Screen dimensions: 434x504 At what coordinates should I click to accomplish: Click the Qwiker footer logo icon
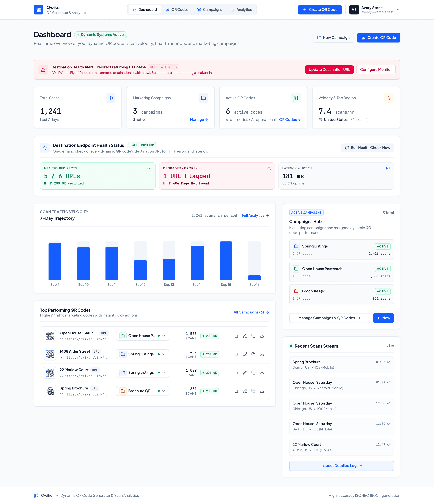(x=36, y=496)
